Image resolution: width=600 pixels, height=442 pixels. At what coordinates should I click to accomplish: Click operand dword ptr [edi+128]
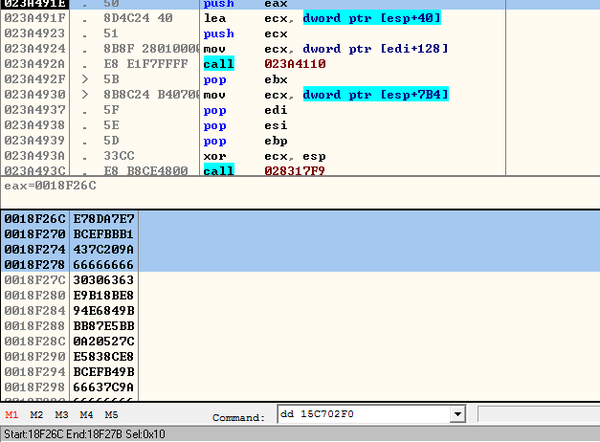coord(375,49)
